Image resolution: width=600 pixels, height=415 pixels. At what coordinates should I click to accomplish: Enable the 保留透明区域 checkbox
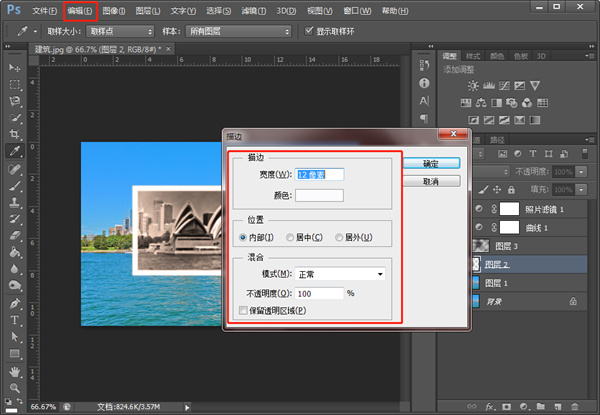tap(245, 311)
